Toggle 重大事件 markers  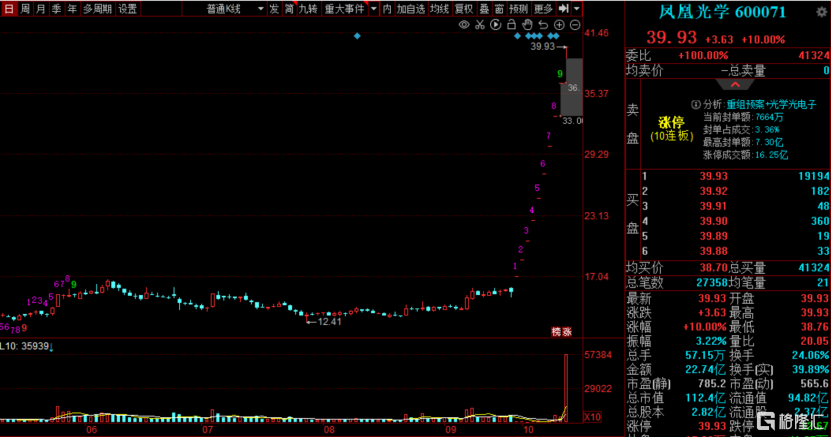[x=344, y=9]
